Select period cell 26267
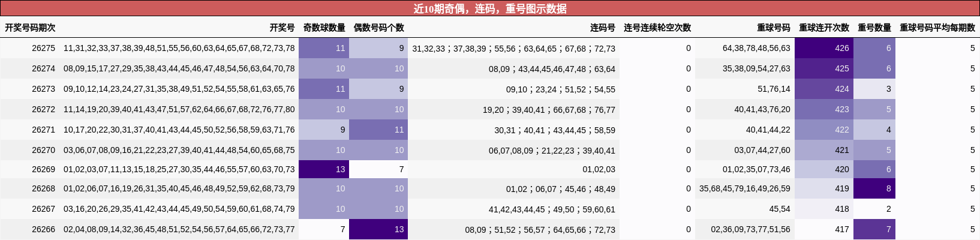This screenshot has width=980, height=240. click(x=30, y=209)
